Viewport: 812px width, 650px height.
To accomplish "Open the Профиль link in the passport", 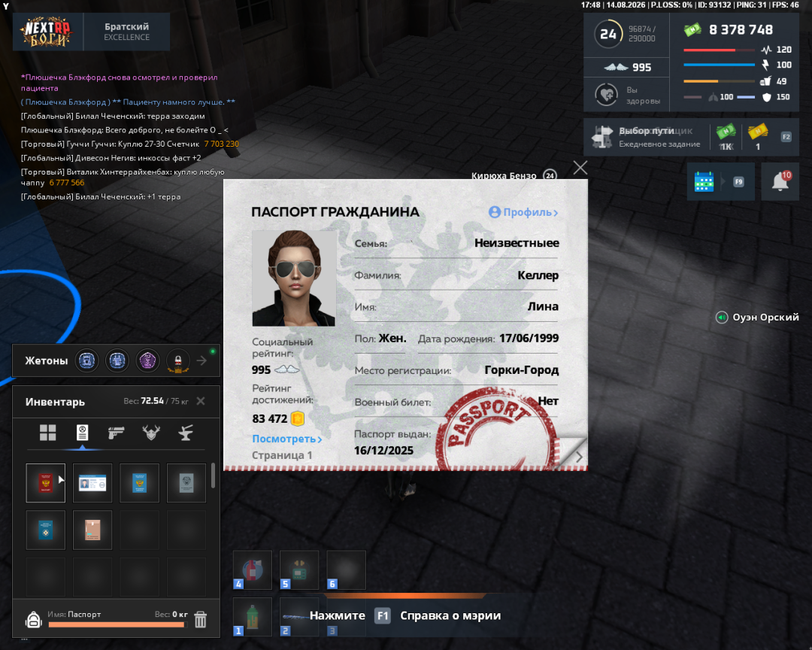I will [523, 212].
